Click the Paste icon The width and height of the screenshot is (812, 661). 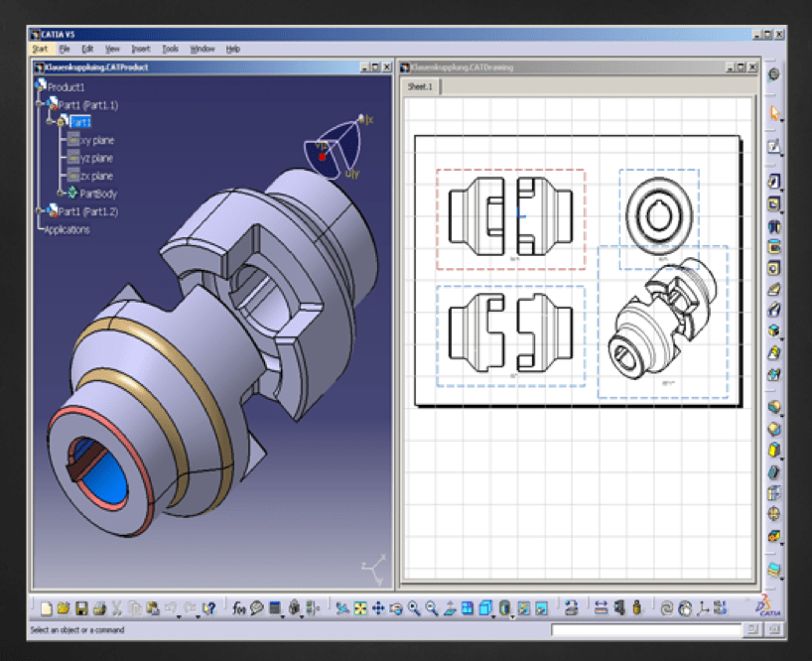153,608
